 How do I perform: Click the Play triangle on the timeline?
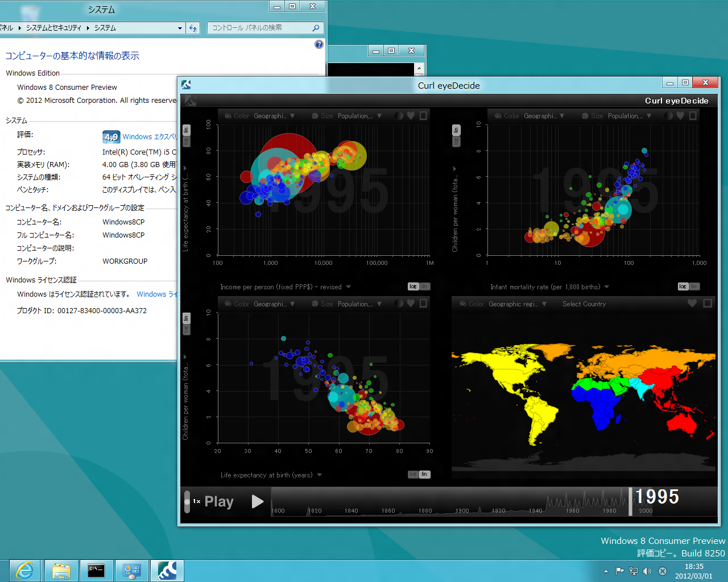click(257, 501)
